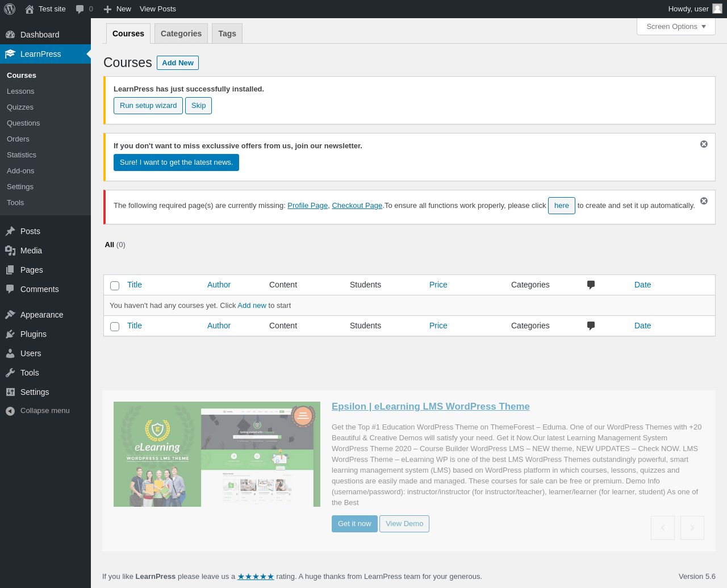This screenshot has height=588, width=727.
Task: Click the Users person icon
Action: [x=10, y=353]
